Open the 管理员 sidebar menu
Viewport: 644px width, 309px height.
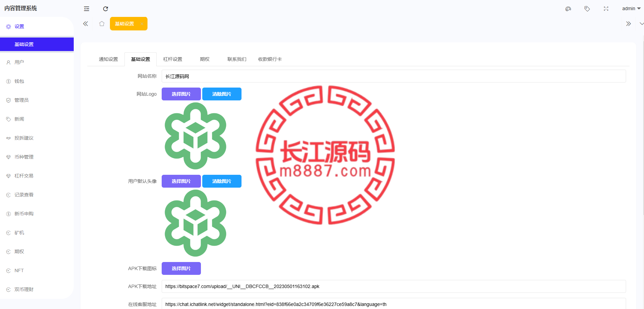click(37, 100)
